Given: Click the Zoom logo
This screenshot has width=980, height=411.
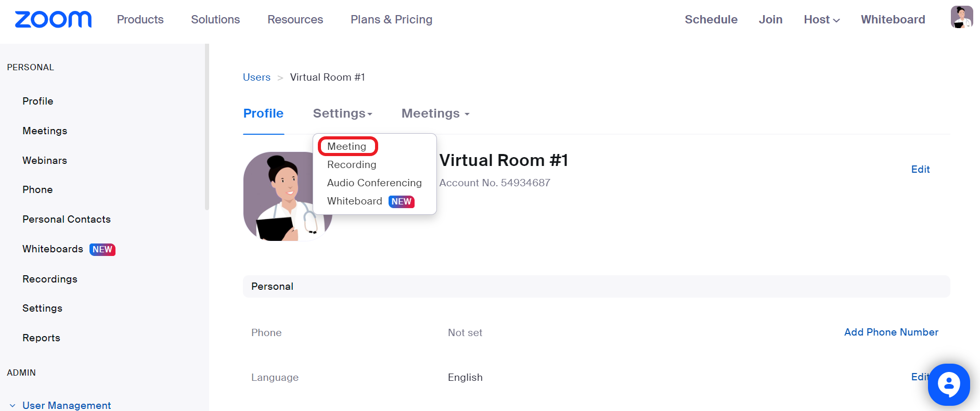Looking at the screenshot, I should (53, 19).
